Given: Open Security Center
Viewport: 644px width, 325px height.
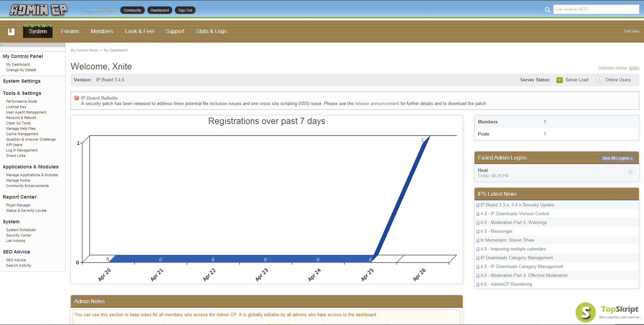Looking at the screenshot, I should click(19, 235).
